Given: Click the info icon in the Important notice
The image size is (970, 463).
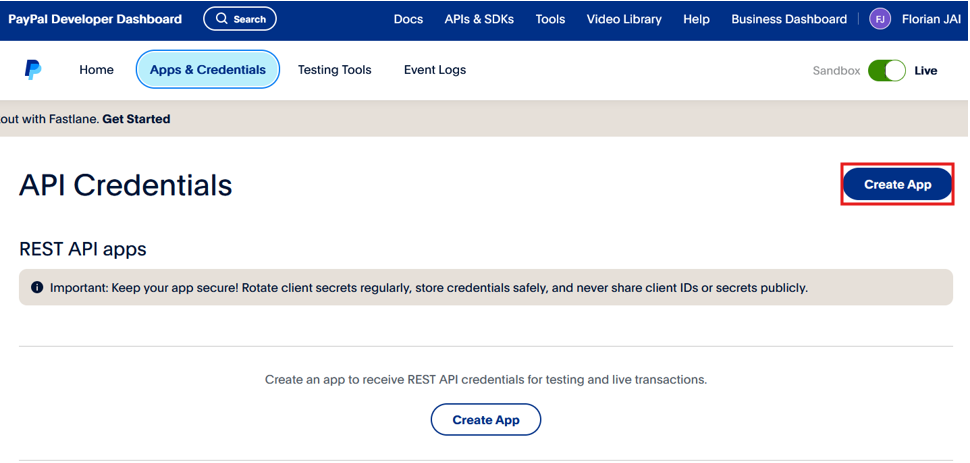Looking at the screenshot, I should point(37,288).
